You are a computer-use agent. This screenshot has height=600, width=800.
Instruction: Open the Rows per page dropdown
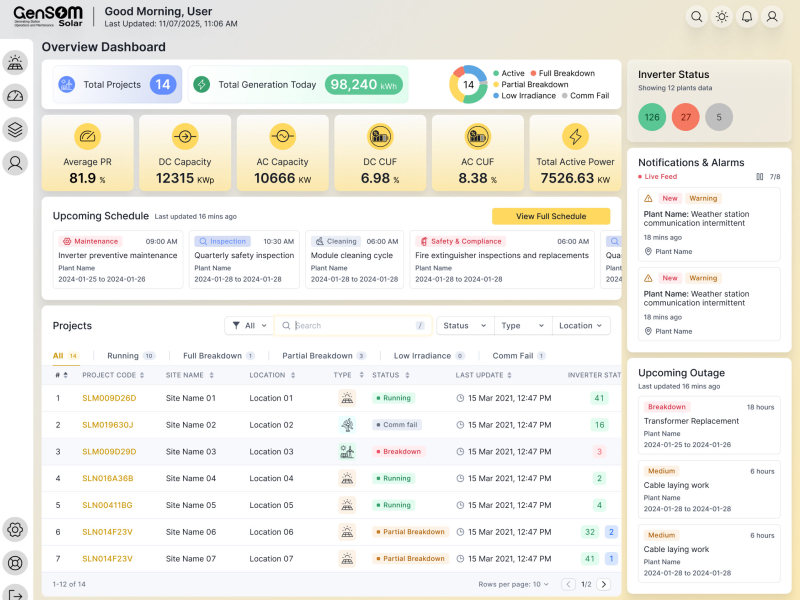[514, 584]
